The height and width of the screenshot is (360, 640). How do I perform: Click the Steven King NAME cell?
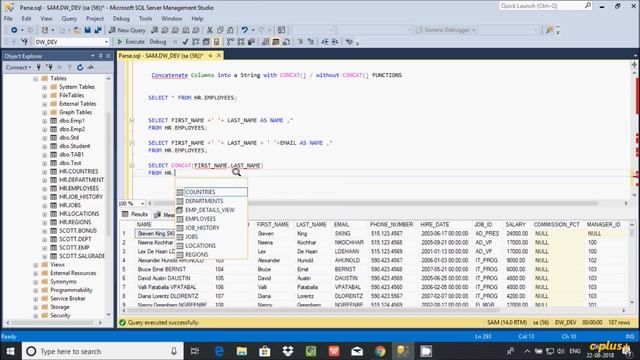point(156,234)
